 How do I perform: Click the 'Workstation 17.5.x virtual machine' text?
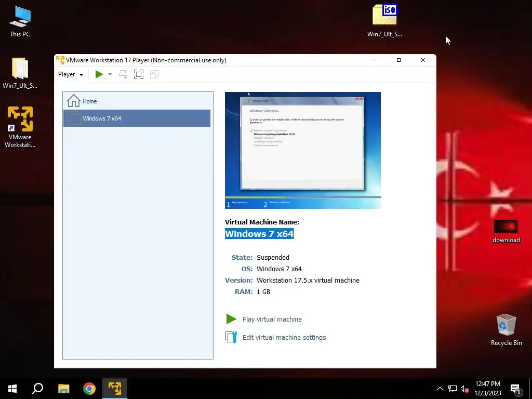308,280
